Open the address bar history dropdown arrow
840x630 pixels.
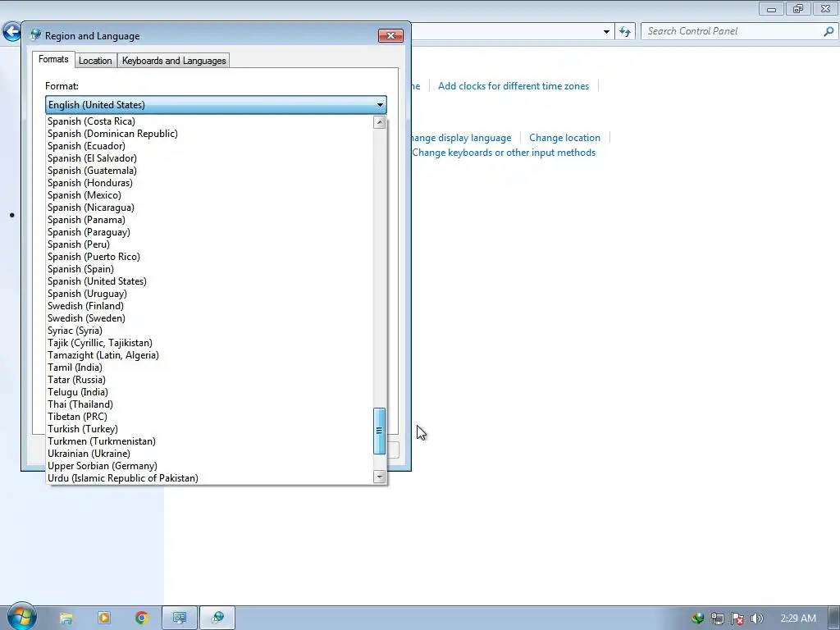[606, 32]
